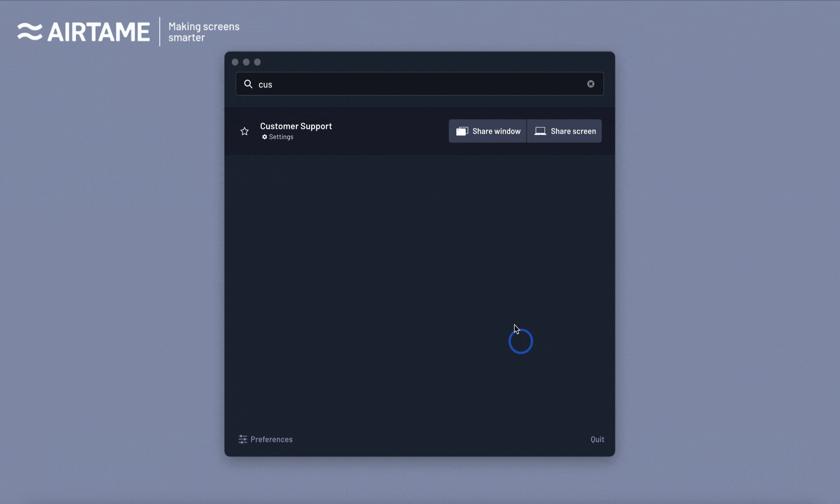Screen dimensions: 840x504
Task: Click Quit to exit application
Action: click(x=597, y=438)
